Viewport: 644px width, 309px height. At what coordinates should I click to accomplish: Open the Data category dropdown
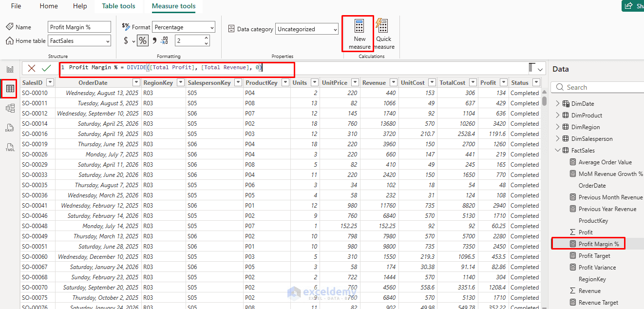click(307, 29)
